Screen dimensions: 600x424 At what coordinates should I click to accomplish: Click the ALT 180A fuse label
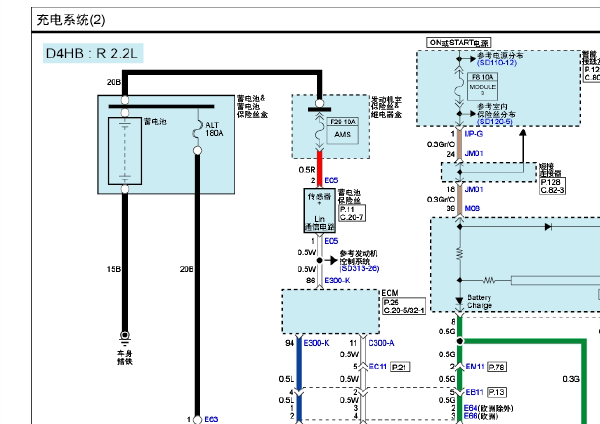pyautogui.click(x=214, y=129)
